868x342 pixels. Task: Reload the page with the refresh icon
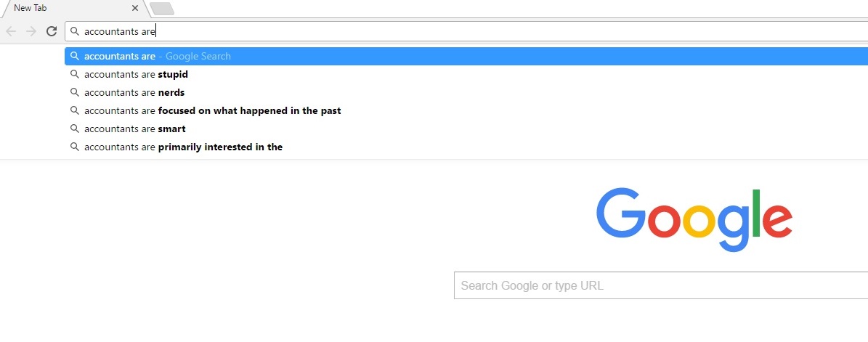click(x=52, y=31)
